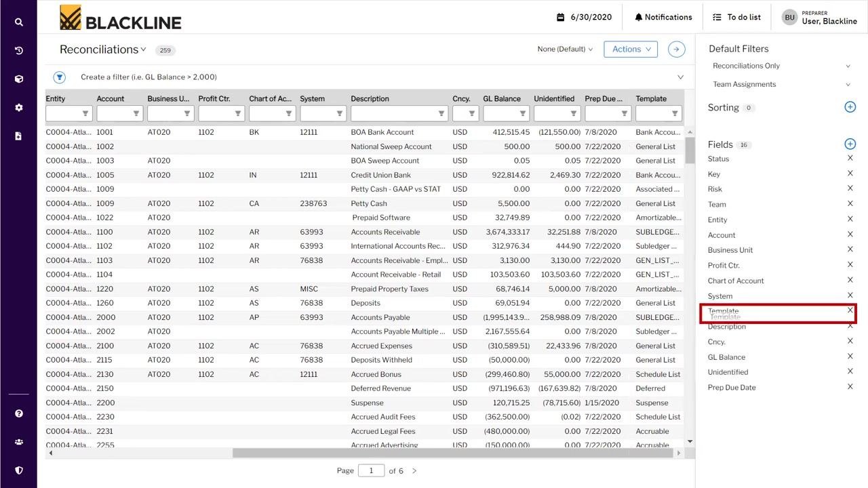Open the None (Default) view dropdown
Image resolution: width=868 pixels, height=488 pixels.
[x=565, y=49]
